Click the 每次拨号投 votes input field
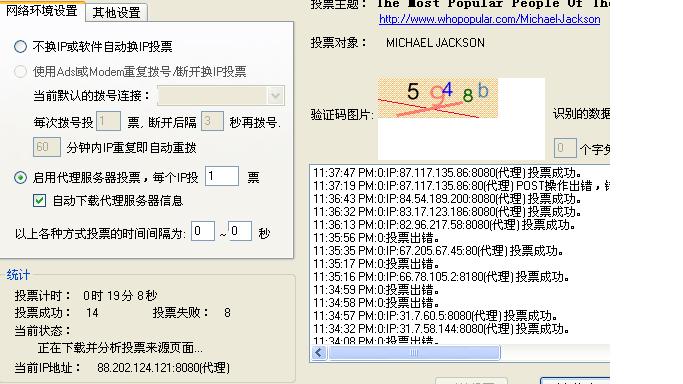Viewport: 683px width, 384px height. click(108, 121)
